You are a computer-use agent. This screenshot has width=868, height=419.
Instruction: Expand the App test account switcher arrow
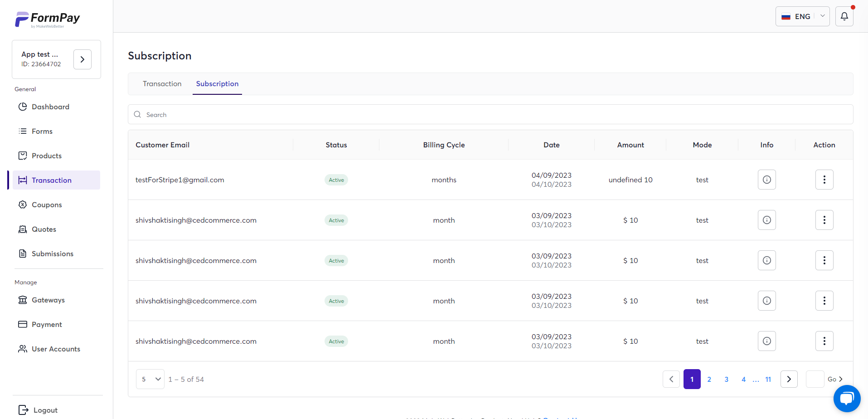(82, 59)
